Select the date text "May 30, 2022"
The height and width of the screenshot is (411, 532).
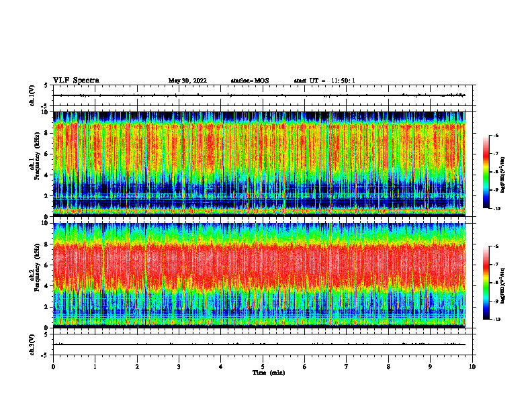coord(187,81)
